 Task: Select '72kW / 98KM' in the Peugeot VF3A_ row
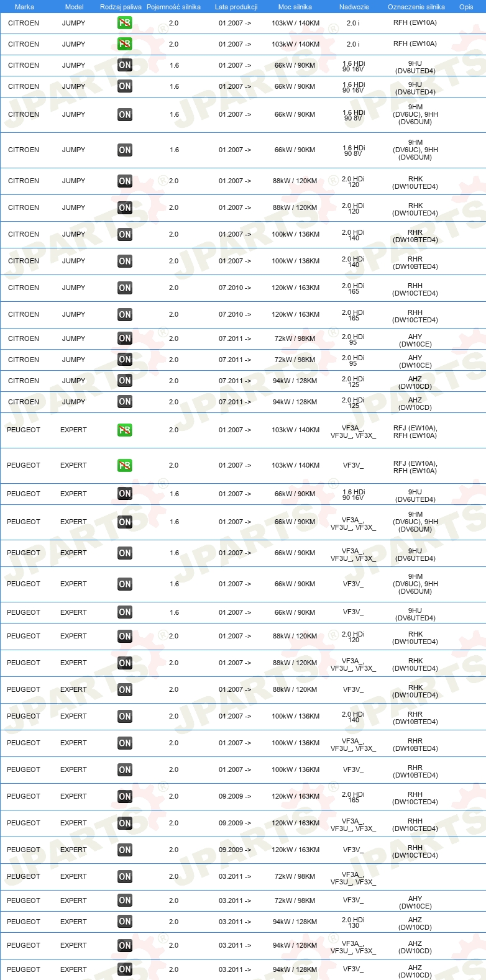pos(295,876)
